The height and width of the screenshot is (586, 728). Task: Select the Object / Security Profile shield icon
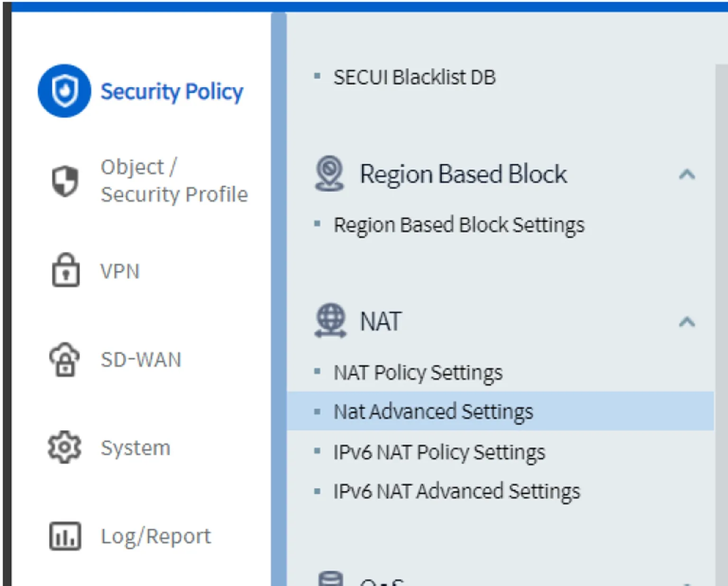(x=65, y=181)
